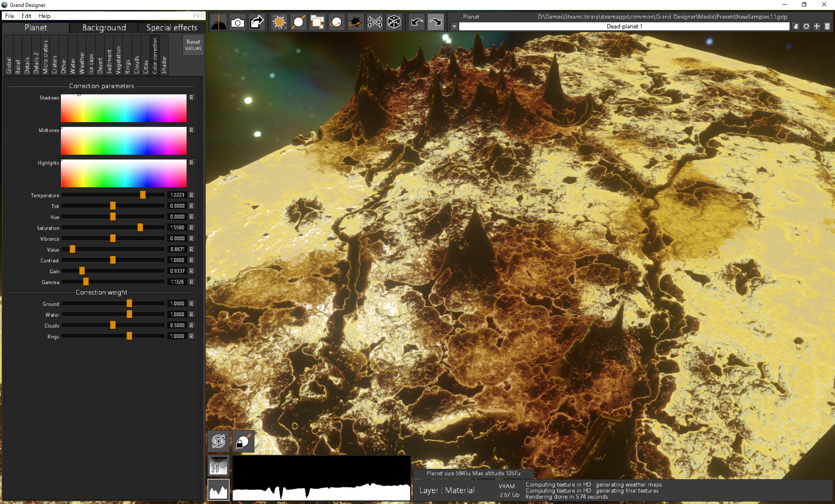Open the Edit menu

click(x=26, y=16)
